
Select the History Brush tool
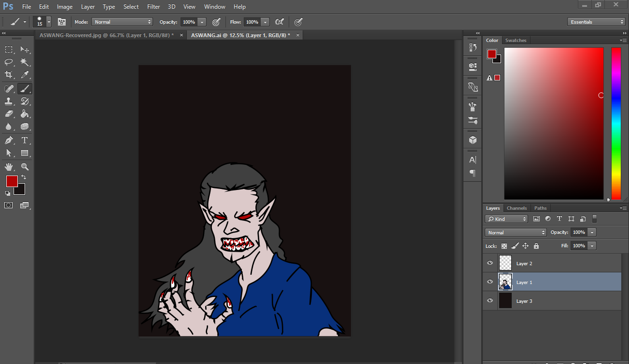[25, 101]
